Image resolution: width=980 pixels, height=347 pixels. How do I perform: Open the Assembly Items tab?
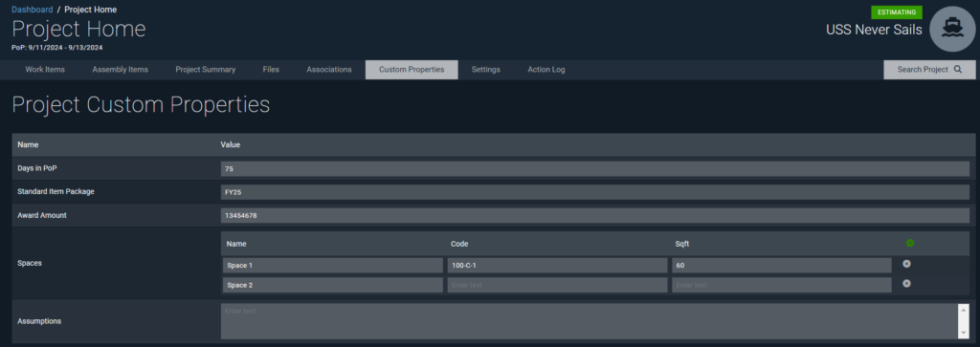[120, 70]
